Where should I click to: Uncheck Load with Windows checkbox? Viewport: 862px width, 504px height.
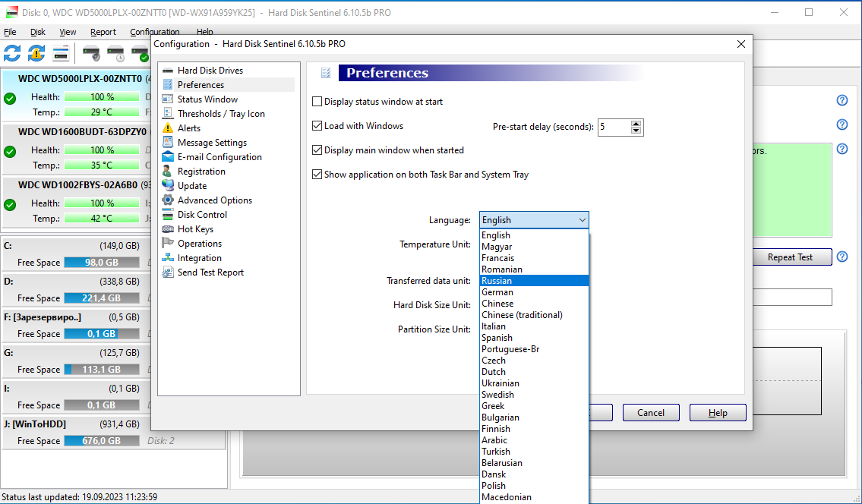317,126
